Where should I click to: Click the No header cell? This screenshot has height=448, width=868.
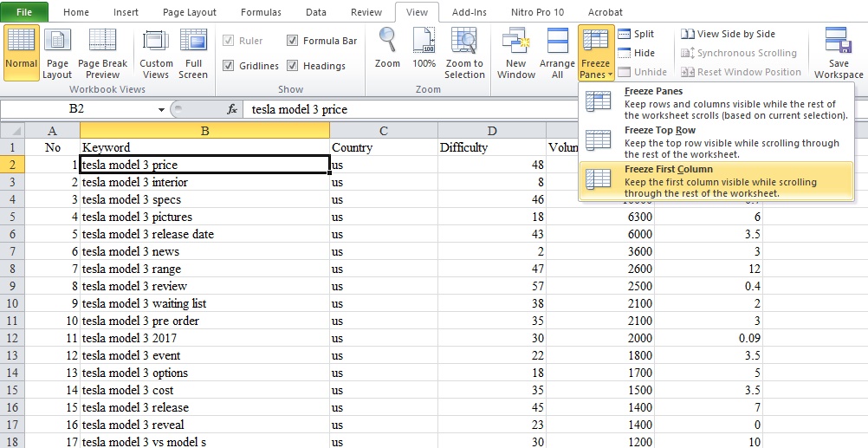tap(53, 147)
